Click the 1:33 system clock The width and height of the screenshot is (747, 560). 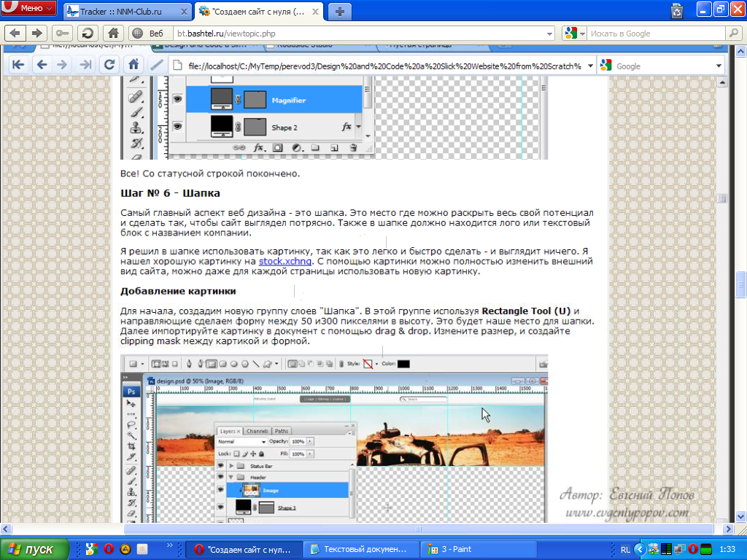727,549
